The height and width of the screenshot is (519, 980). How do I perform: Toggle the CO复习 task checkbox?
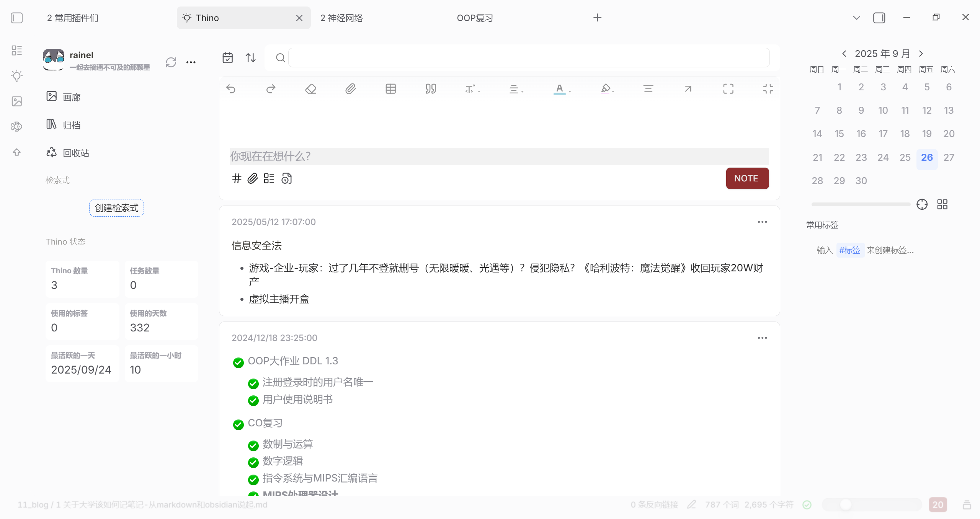pos(238,424)
